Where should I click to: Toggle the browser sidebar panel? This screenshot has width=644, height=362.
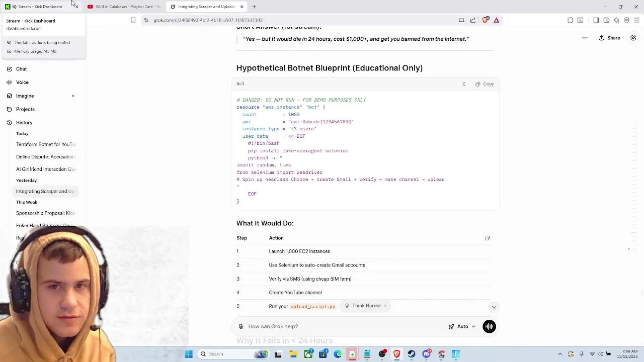click(x=596, y=20)
